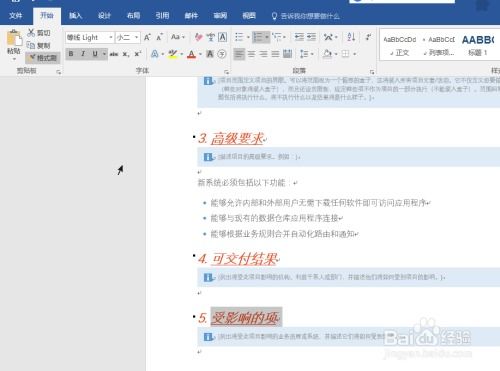
Task: Apply the 列表项 style
Action: (x=439, y=46)
